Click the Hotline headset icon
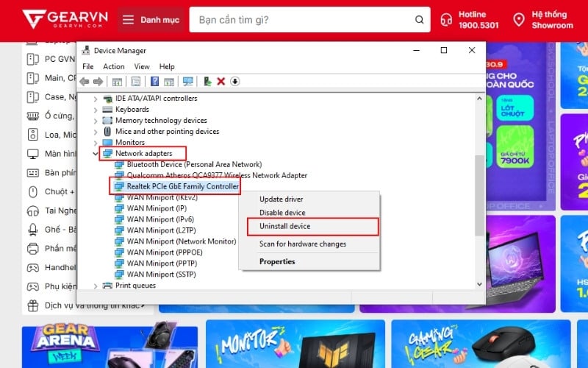This screenshot has width=588, height=368. point(446,20)
